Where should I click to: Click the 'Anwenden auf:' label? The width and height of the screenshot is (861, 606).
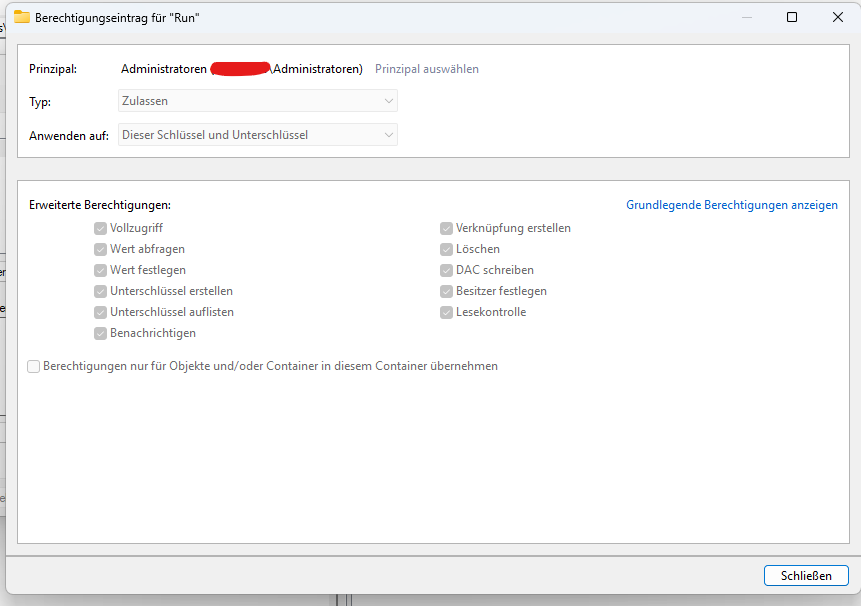coord(69,136)
